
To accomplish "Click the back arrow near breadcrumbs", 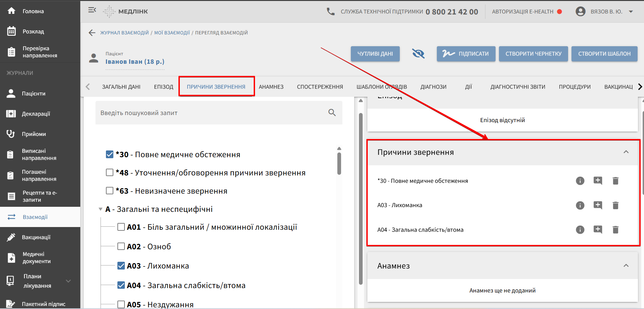I will click(x=92, y=33).
